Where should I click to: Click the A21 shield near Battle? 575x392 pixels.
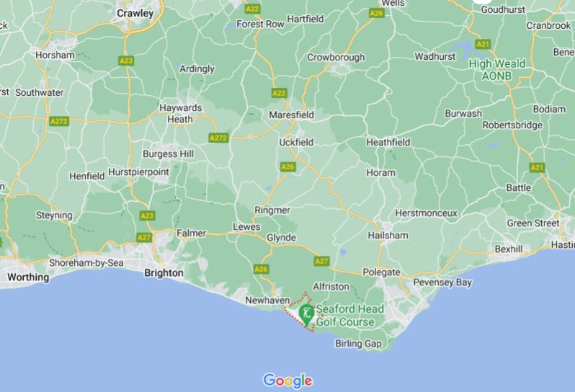pos(538,168)
